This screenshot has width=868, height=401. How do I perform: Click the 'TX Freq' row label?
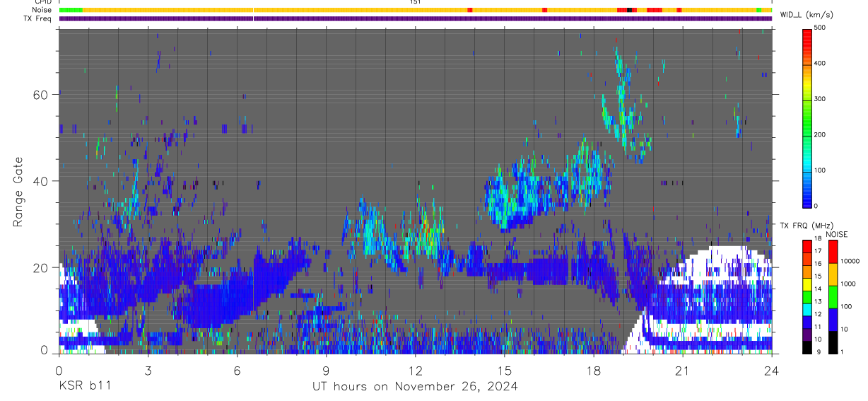point(39,18)
